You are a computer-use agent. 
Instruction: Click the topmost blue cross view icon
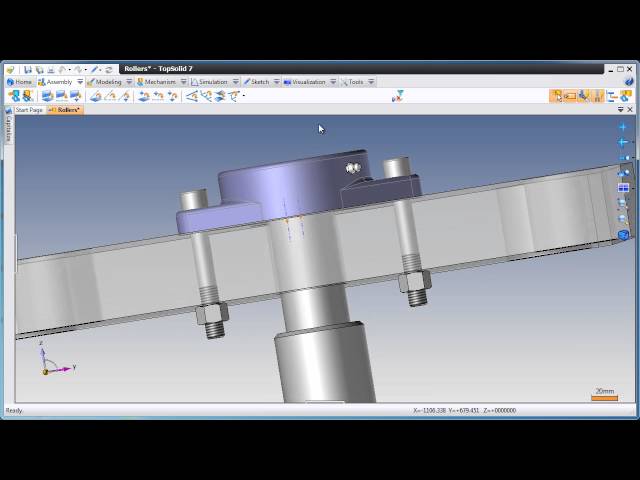click(x=623, y=127)
